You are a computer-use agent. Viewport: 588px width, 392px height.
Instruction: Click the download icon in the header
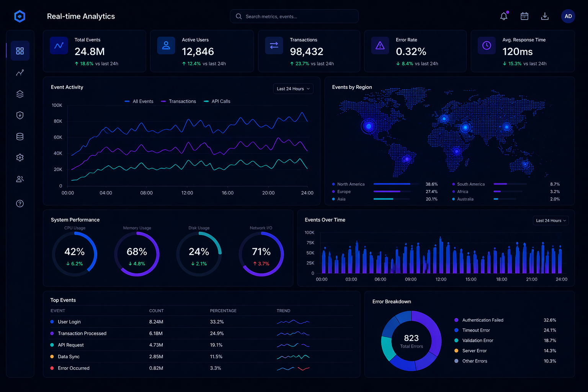point(545,16)
